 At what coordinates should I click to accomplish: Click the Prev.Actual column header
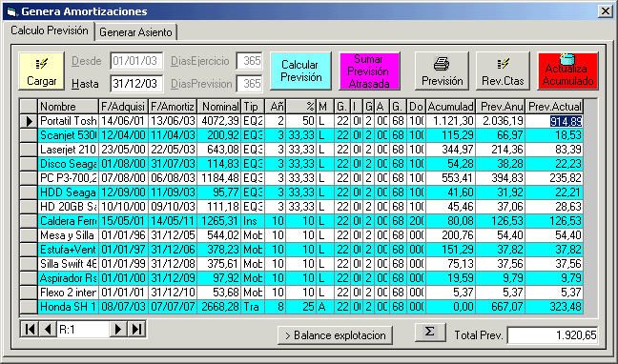click(554, 107)
